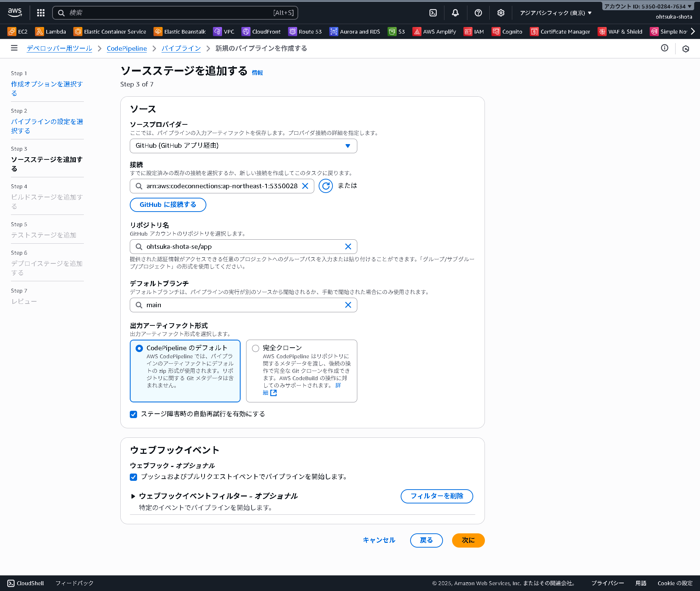Enable the 完全クローン output artifact option

pyautogui.click(x=256, y=348)
